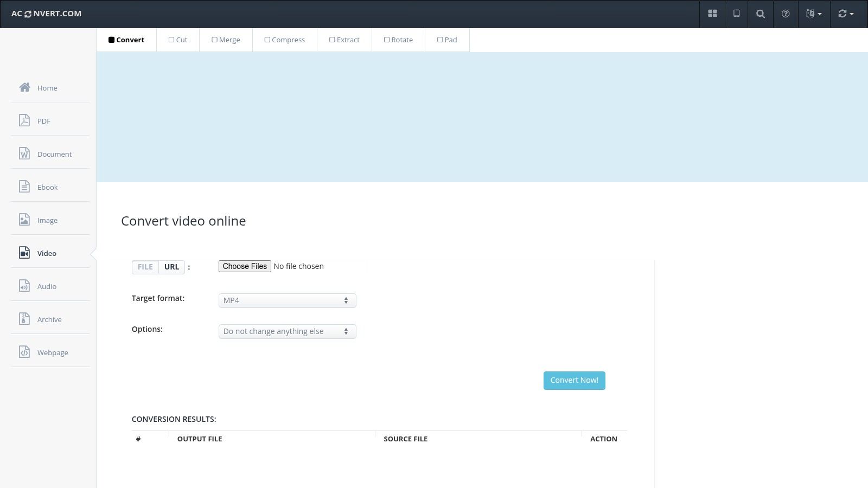
Task: Open the search magnifier icon
Action: tap(761, 14)
